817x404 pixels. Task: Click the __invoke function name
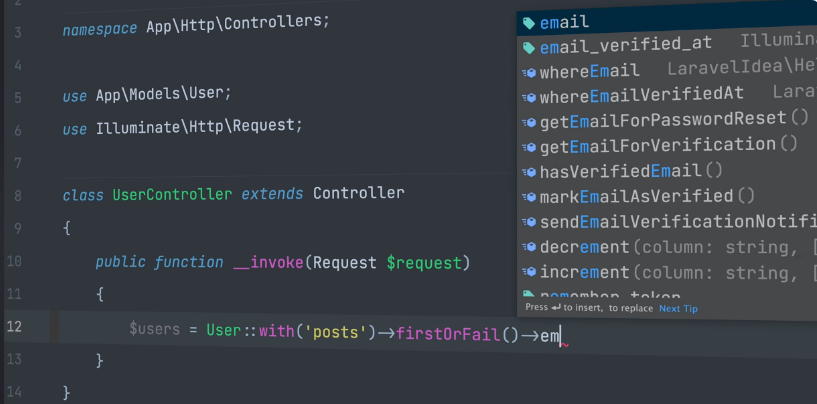pos(269,263)
